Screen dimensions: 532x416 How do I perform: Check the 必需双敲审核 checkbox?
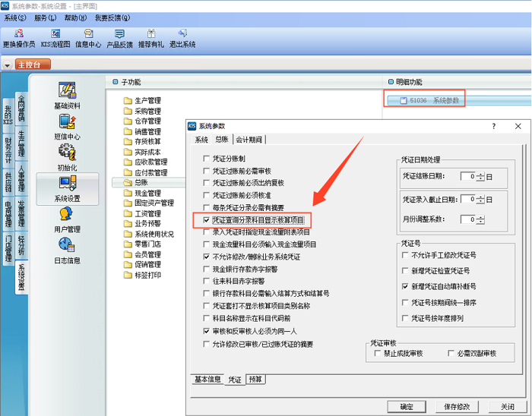click(x=451, y=353)
